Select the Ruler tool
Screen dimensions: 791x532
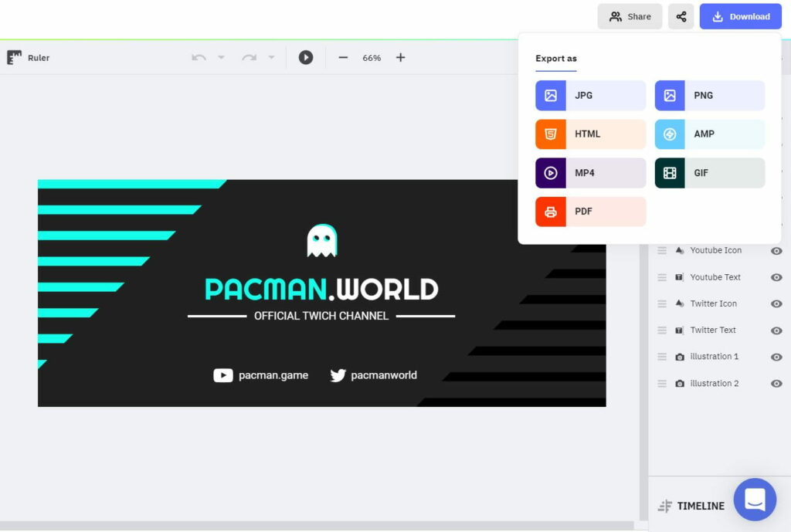tap(27, 57)
